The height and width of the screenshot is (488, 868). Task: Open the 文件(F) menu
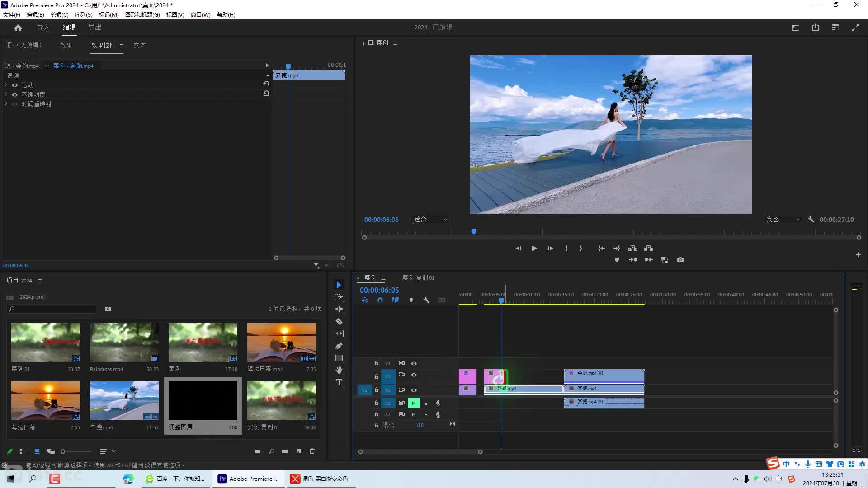[12, 14]
